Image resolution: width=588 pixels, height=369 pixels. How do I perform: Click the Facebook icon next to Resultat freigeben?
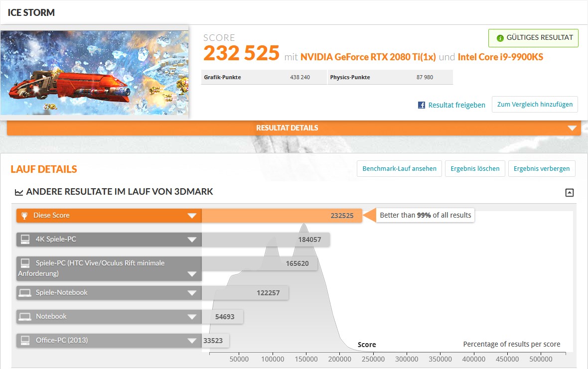[x=422, y=105]
